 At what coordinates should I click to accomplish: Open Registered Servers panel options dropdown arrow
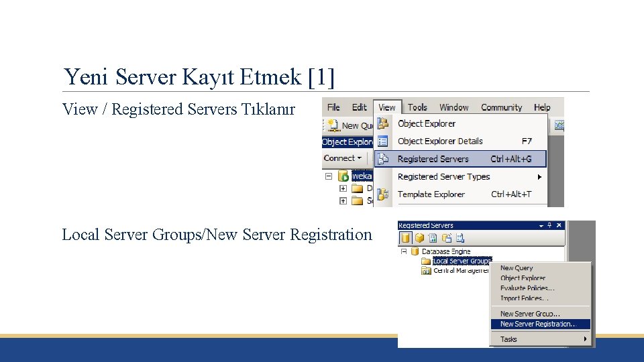(541, 226)
